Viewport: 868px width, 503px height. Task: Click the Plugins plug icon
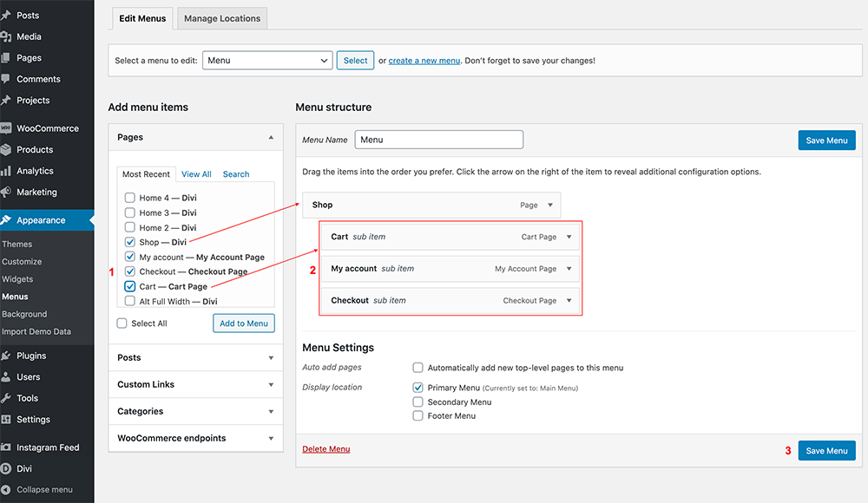[x=5, y=356]
